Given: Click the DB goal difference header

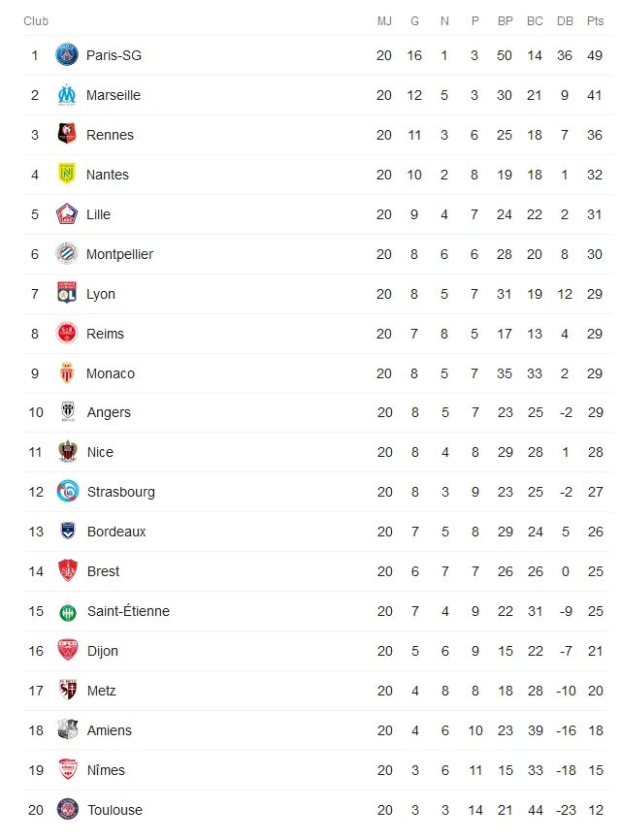Looking at the screenshot, I should click(565, 21).
